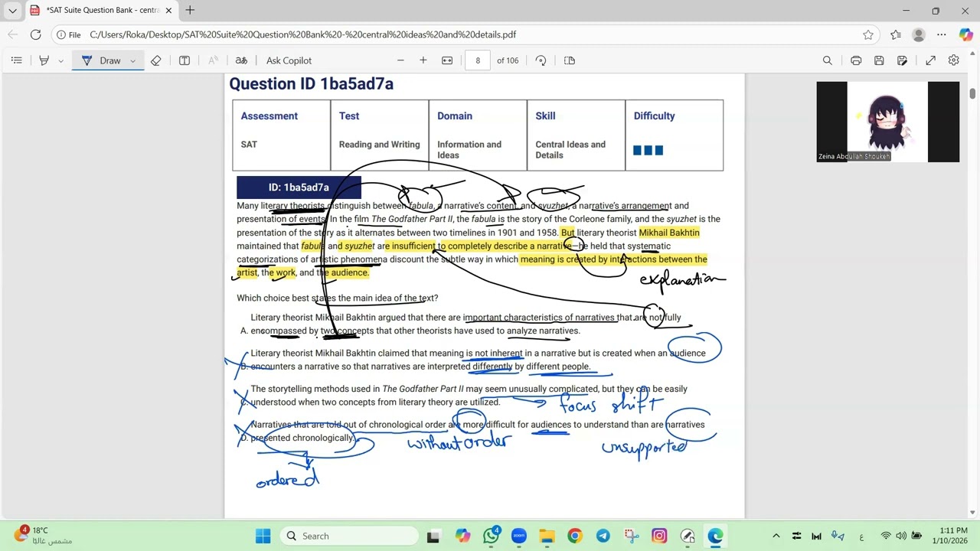
Task: Open Telegram from the taskbar
Action: click(x=603, y=536)
